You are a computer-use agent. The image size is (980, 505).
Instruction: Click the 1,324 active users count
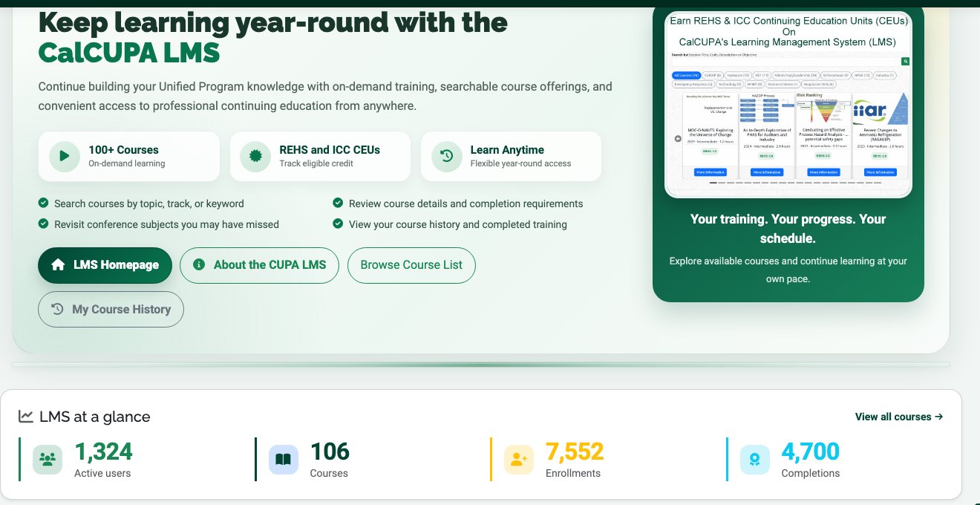pos(103,451)
